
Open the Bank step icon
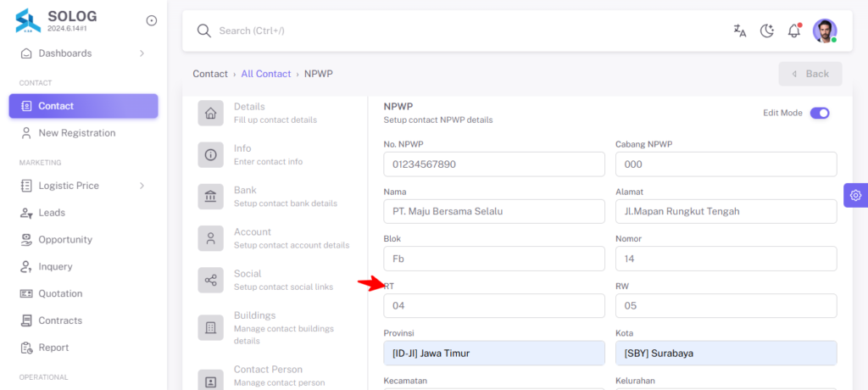pyautogui.click(x=211, y=196)
